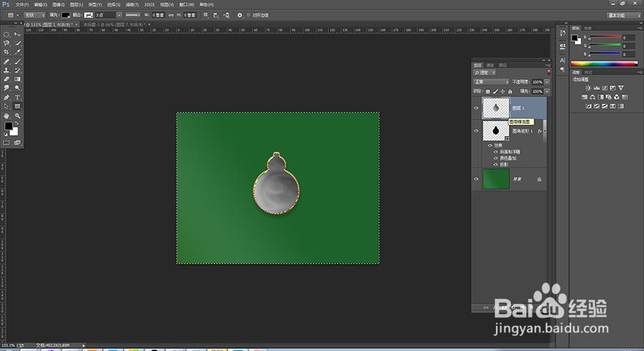Screen dimensions: 644x351
Task: Open the 形状 tool mode dropdown
Action: [34, 15]
